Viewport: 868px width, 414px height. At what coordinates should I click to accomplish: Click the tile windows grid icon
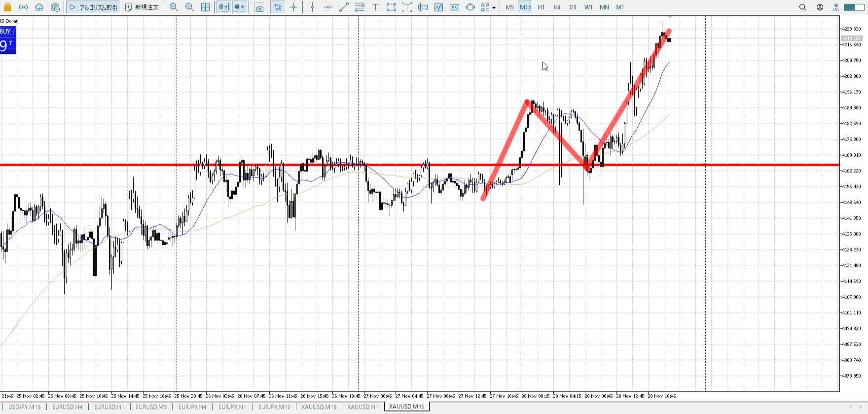[206, 7]
